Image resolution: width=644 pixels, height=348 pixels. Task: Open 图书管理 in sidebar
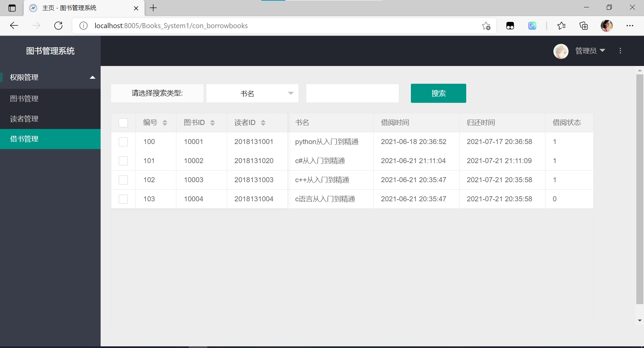(50, 99)
